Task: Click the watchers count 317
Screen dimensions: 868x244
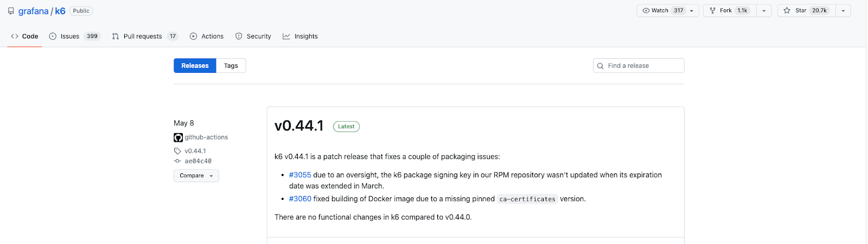Action: pos(679,10)
